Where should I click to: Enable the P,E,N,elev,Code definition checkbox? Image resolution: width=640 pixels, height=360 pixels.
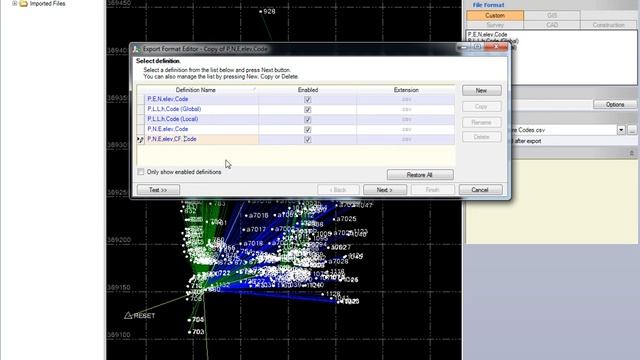click(x=308, y=100)
